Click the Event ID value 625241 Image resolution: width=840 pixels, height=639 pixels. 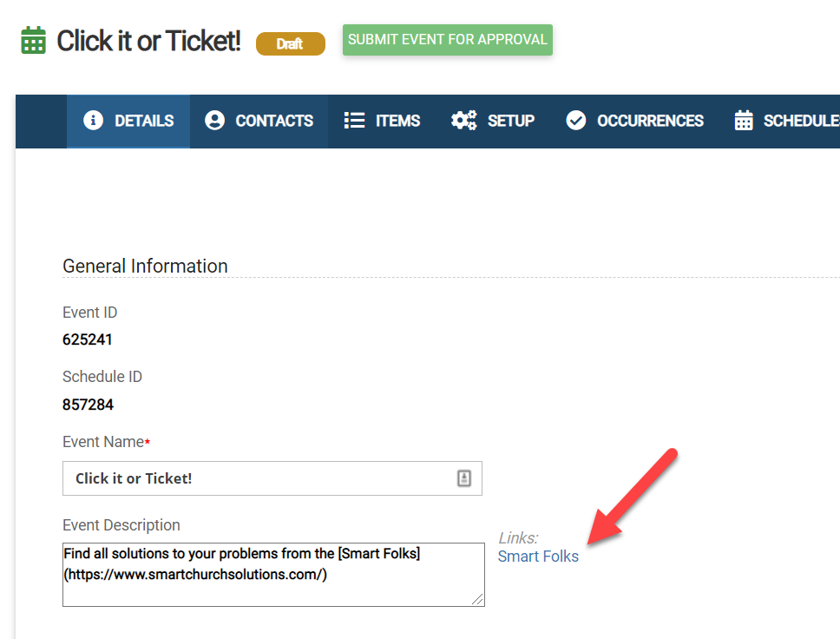tap(88, 339)
